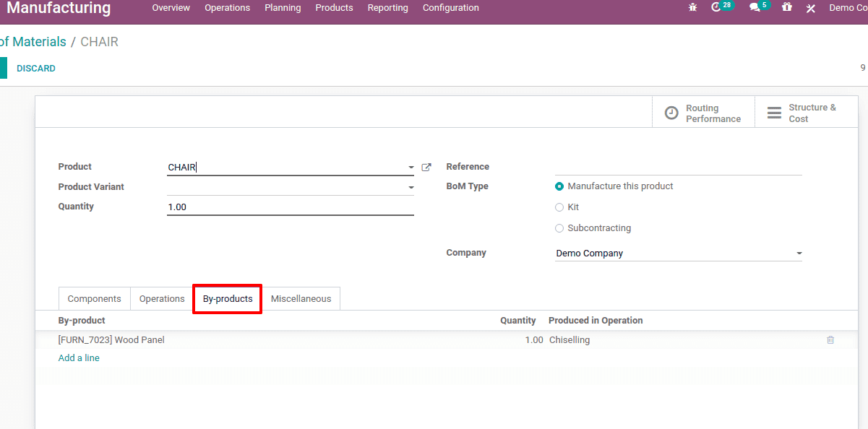Switch to the By-products tab
Screen dimensions: 868x429
(x=228, y=299)
